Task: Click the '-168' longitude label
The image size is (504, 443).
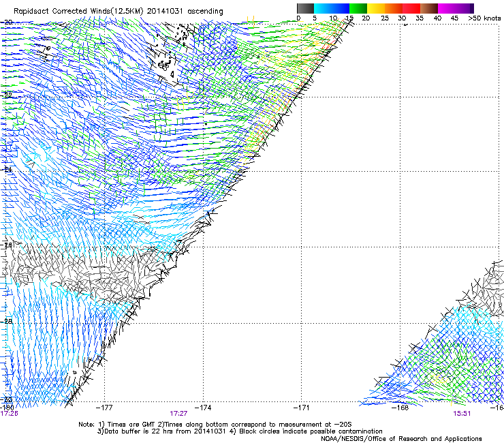Action: tap(400, 408)
